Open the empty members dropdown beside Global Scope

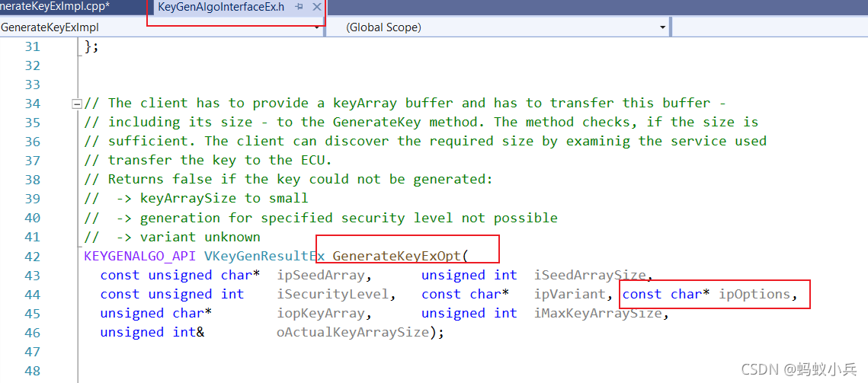click(770, 27)
